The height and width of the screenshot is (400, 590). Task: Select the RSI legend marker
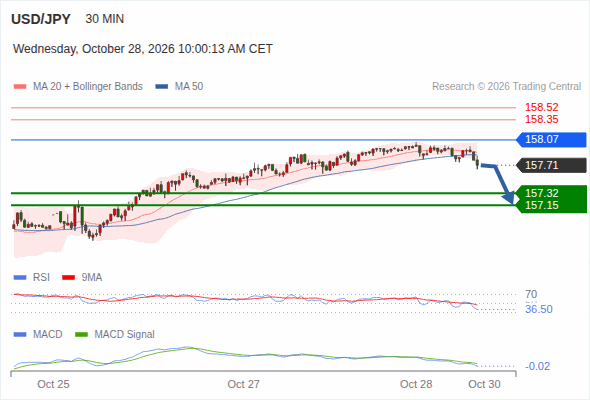[20, 278]
